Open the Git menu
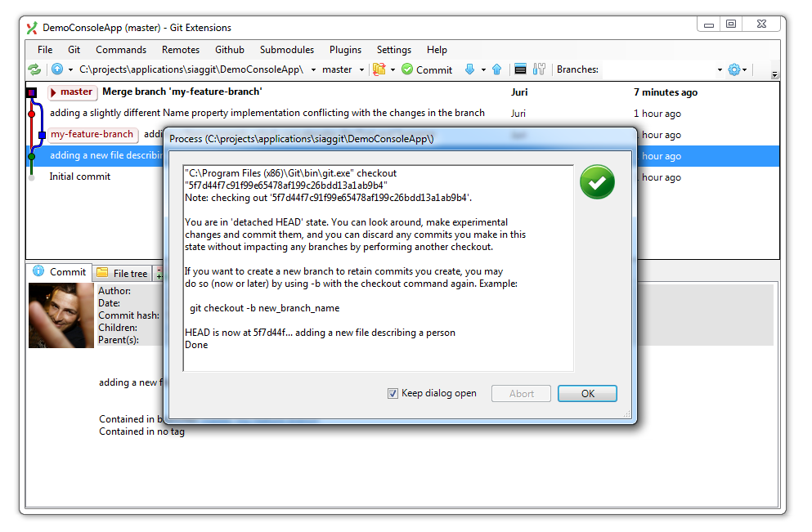This screenshot has height=532, width=812. coord(74,50)
